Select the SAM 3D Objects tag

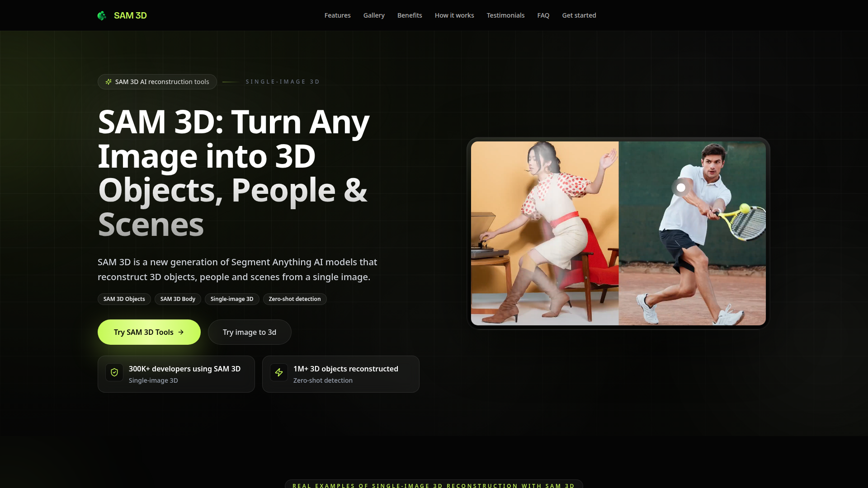[x=124, y=299]
